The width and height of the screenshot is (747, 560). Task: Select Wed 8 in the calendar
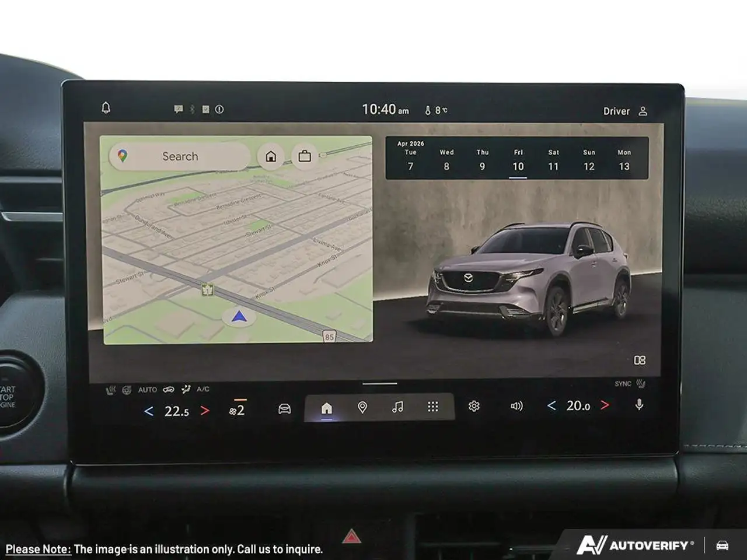pyautogui.click(x=446, y=160)
